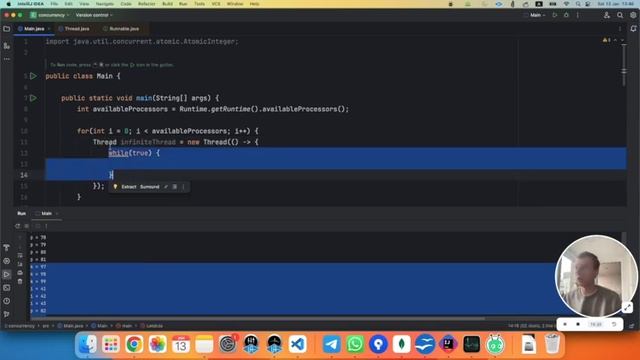Open the Git tool window icon
The width and height of the screenshot is (640, 360).
click(7, 314)
